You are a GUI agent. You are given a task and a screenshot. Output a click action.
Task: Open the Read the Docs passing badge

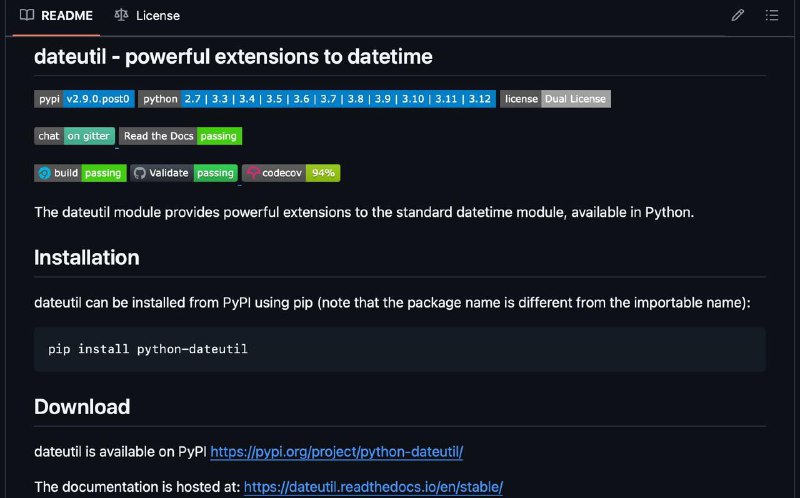(181, 136)
